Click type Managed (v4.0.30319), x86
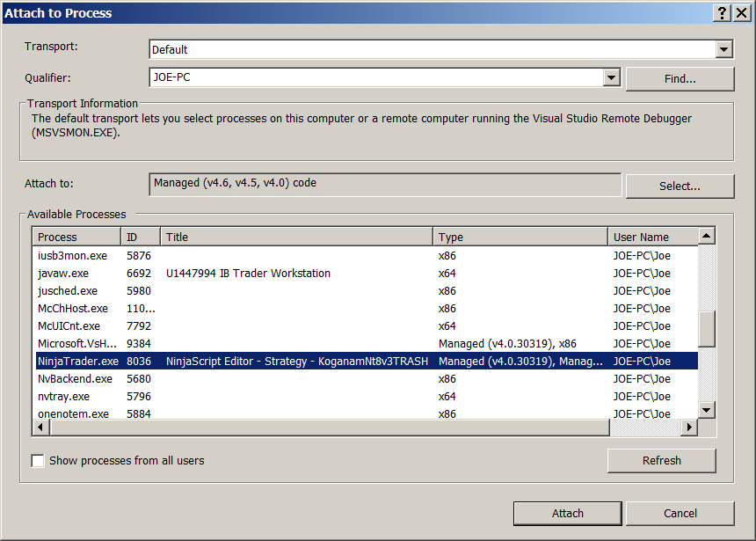 (507, 344)
